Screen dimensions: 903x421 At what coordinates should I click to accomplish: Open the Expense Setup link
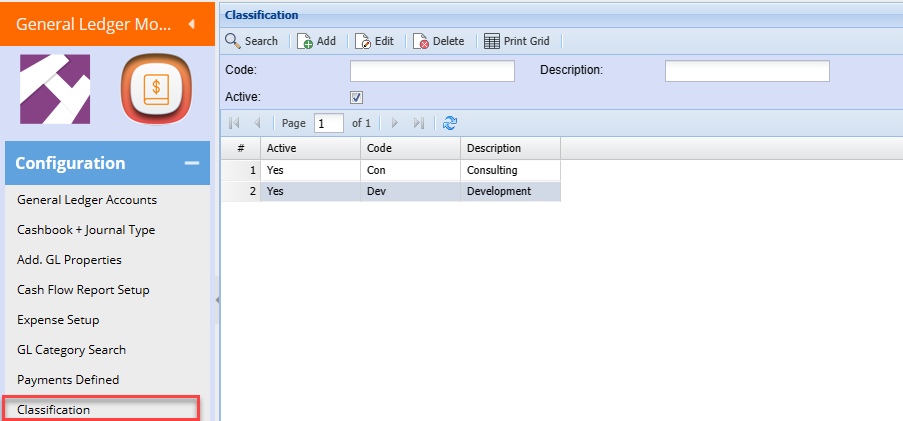(58, 320)
